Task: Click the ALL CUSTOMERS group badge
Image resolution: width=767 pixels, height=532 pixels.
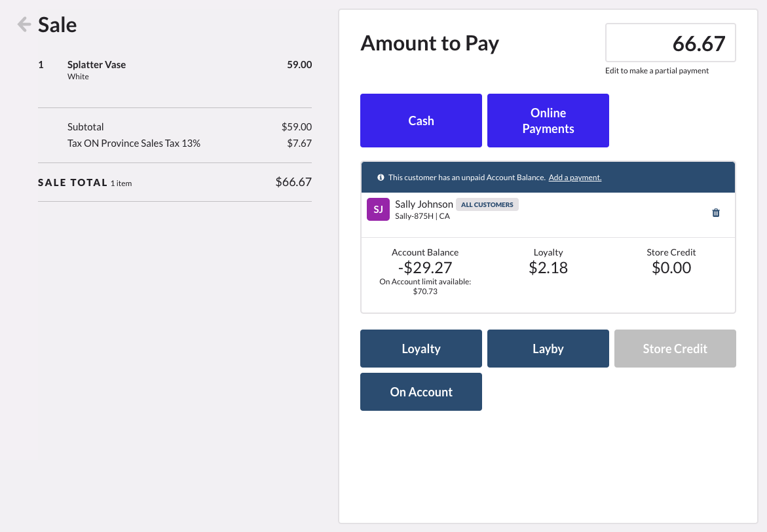Action: 487,204
